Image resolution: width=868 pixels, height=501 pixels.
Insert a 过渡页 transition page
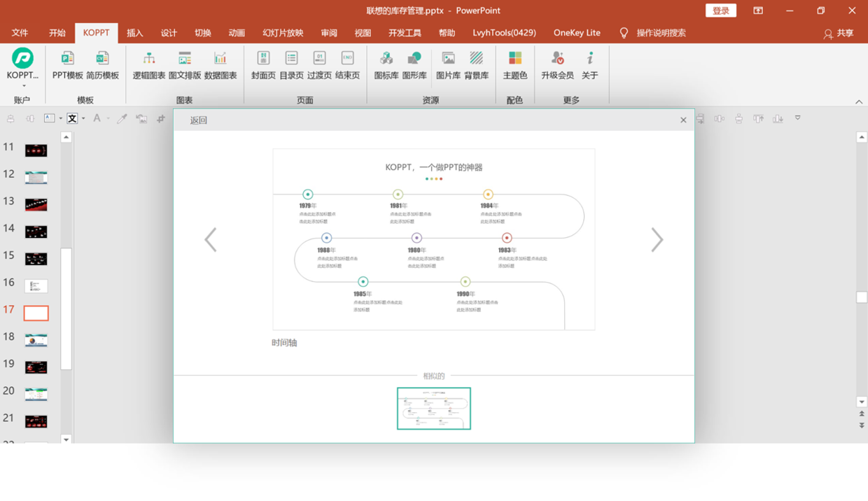click(319, 64)
